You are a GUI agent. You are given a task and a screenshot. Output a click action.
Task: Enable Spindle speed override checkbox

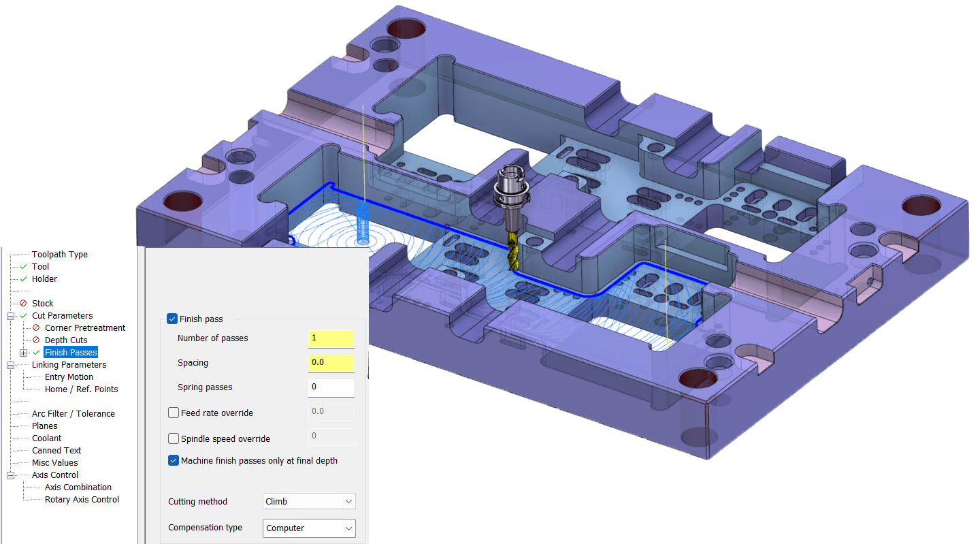point(174,438)
